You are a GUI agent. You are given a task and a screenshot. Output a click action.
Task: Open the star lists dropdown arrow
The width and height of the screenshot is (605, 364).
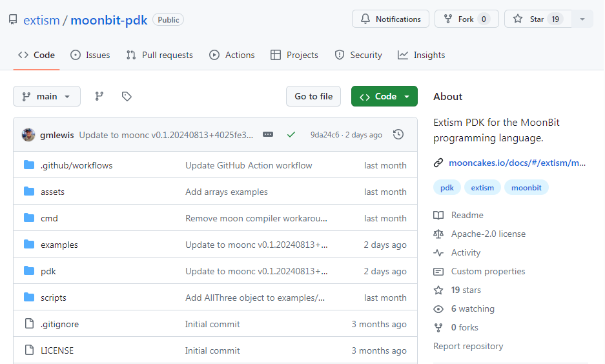pyautogui.click(x=582, y=19)
